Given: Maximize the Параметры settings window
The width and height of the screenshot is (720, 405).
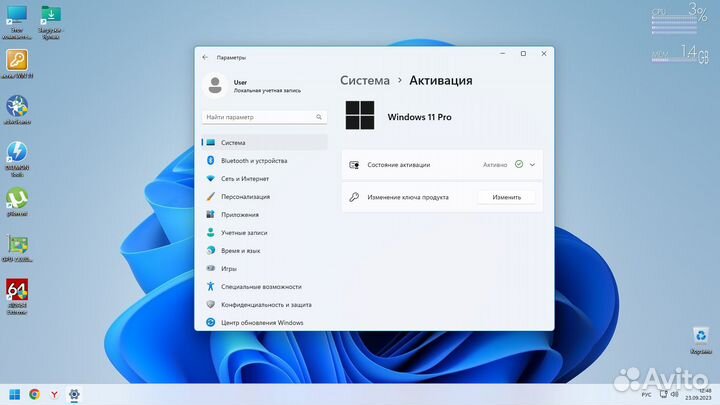Looking at the screenshot, I should 523,54.
